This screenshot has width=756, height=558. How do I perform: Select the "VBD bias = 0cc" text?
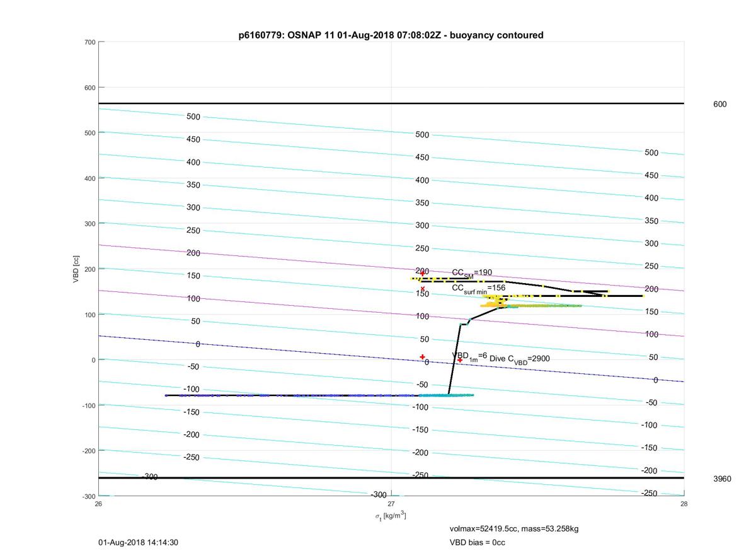[x=477, y=542]
